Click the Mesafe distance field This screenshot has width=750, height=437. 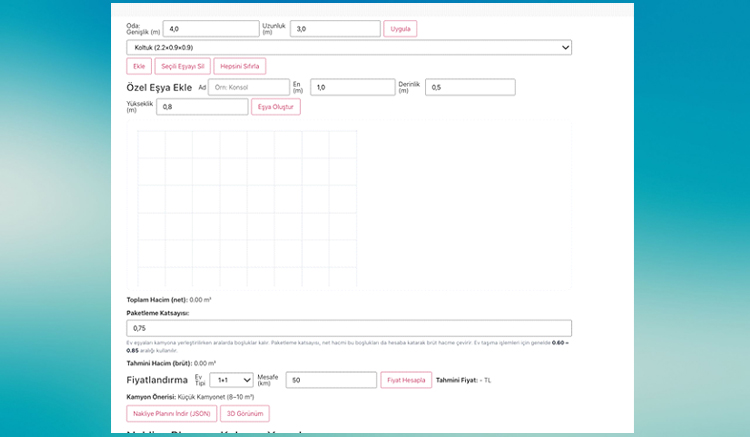click(330, 380)
